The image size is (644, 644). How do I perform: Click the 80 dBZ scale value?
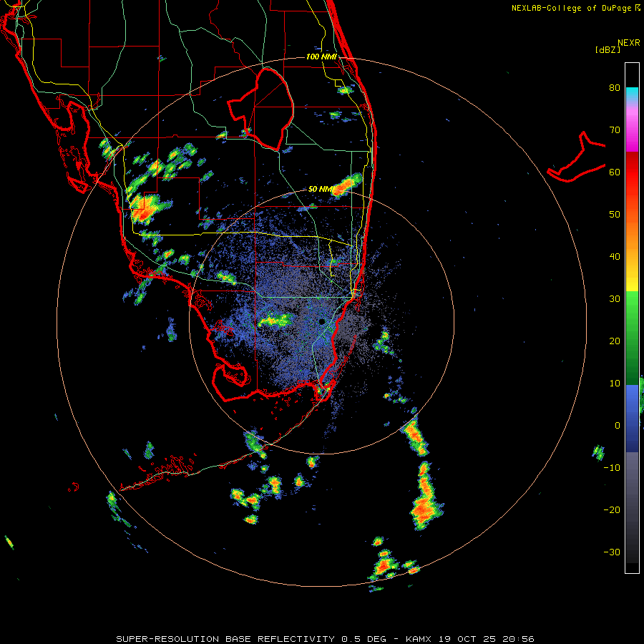pos(615,88)
